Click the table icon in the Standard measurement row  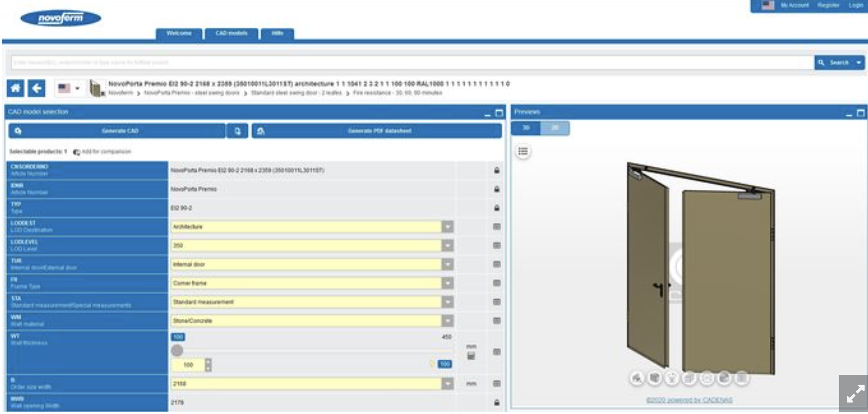(x=497, y=302)
